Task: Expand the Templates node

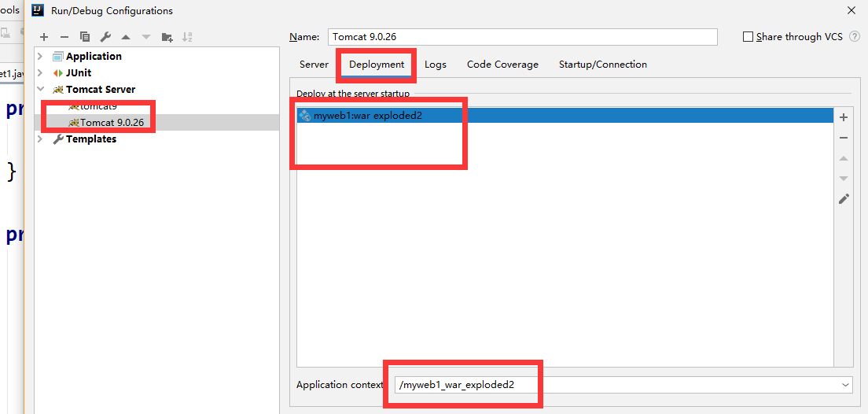Action: pos(40,139)
